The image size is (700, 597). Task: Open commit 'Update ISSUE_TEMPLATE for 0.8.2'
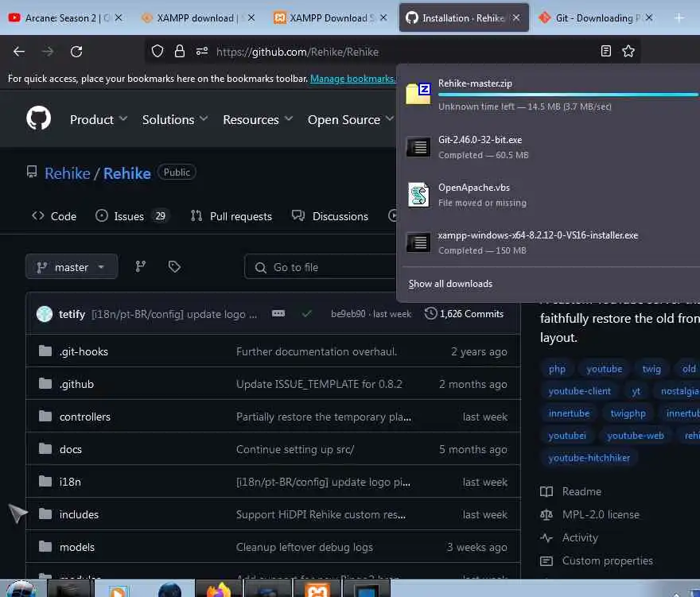click(319, 384)
